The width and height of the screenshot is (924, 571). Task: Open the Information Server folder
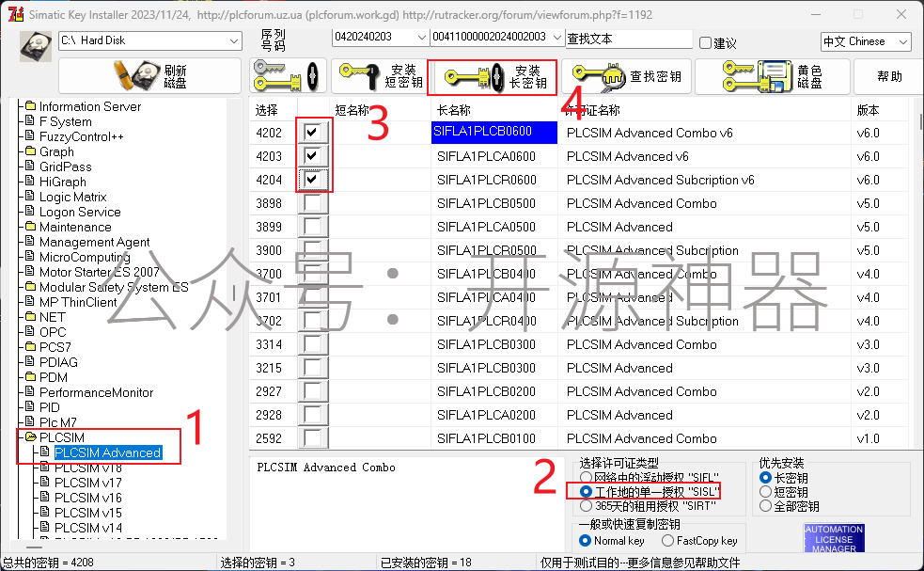point(90,106)
